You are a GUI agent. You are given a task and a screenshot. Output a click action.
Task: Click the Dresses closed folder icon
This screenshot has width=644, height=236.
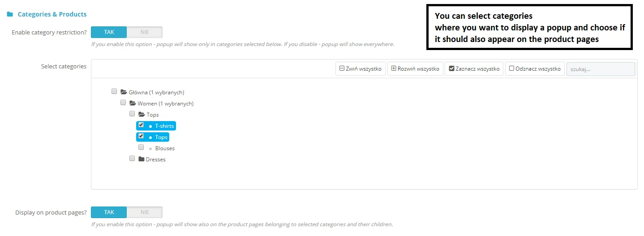[142, 159]
